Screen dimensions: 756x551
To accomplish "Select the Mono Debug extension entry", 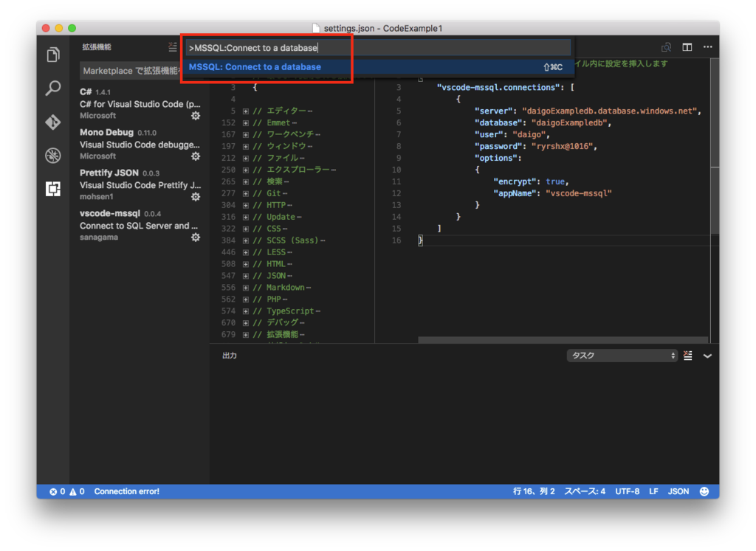I will [x=140, y=144].
